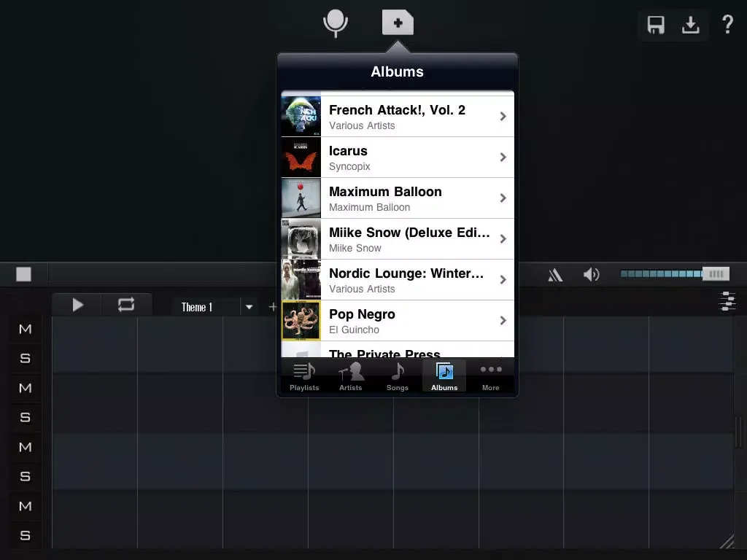The width and height of the screenshot is (747, 560).
Task: Click Miike Snow album artwork
Action: (x=301, y=239)
